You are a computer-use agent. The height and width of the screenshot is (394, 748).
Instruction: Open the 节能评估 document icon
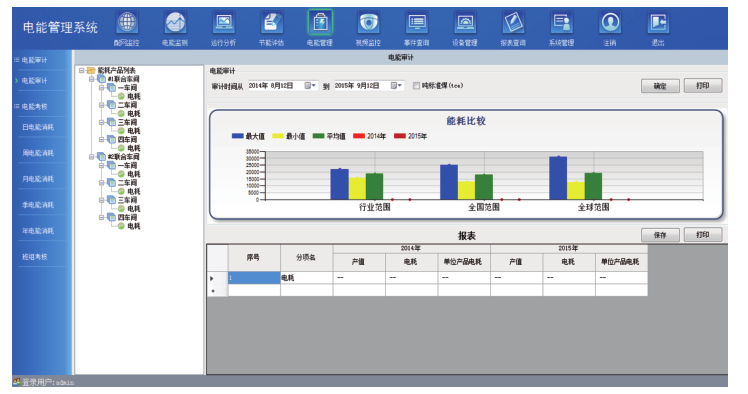272,22
